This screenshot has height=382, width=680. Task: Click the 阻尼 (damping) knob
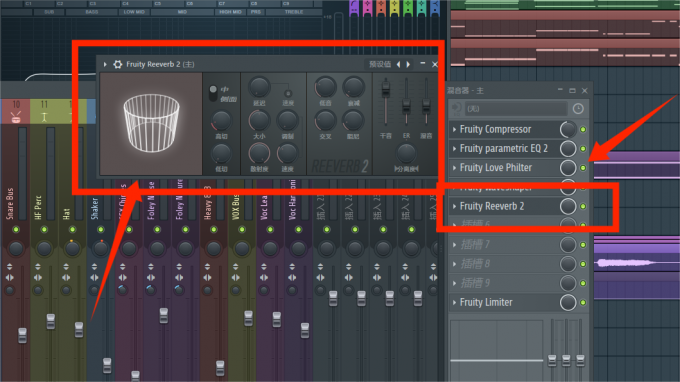point(353,121)
